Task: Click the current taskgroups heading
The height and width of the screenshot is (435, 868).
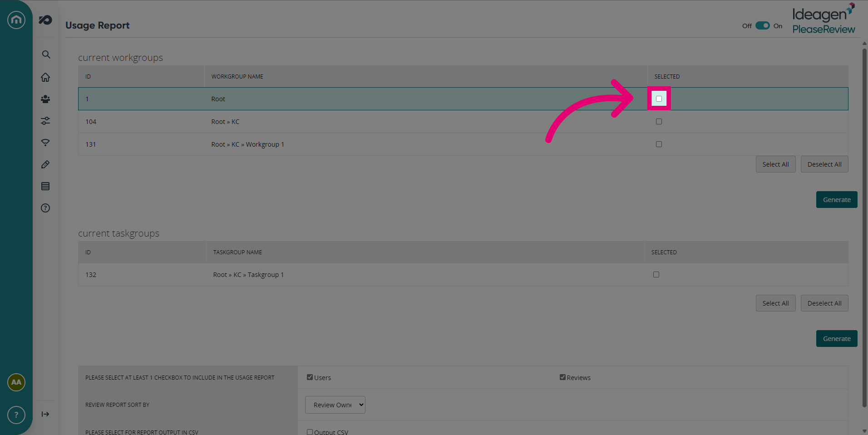Action: tap(118, 233)
